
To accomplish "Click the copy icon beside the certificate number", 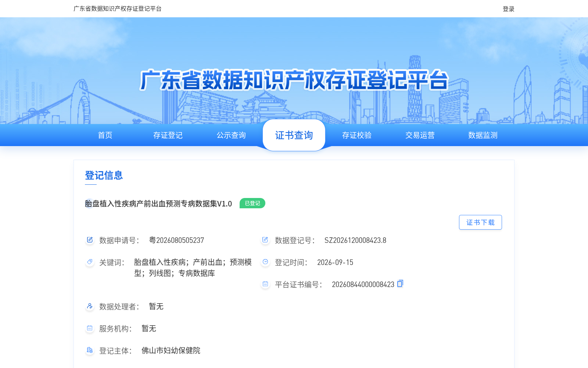I will coord(400,283).
